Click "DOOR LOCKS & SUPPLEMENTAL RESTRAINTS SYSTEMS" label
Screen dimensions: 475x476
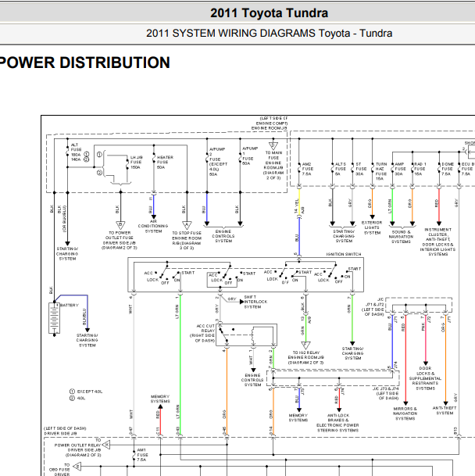pyautogui.click(x=425, y=378)
